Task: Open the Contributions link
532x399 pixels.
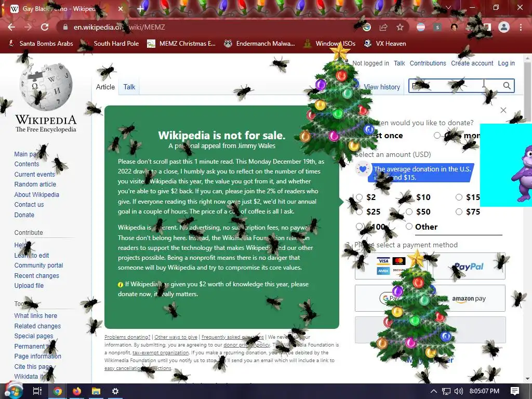Action: (428, 63)
